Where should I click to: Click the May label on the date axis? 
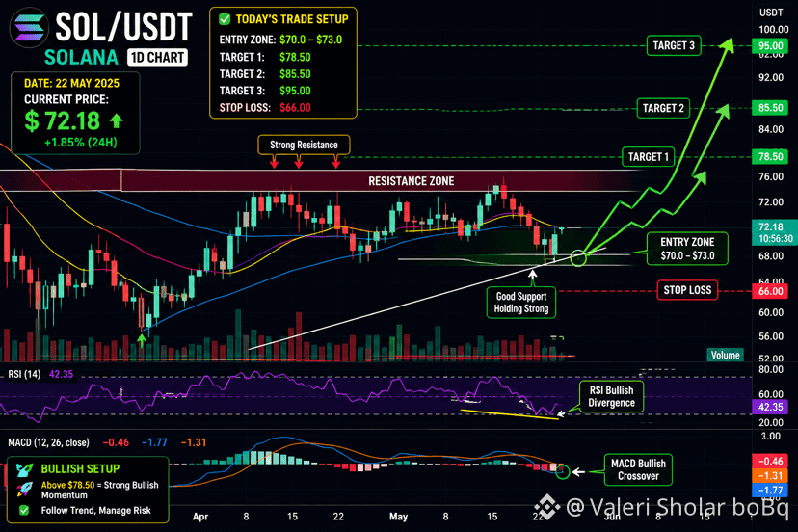pyautogui.click(x=398, y=517)
